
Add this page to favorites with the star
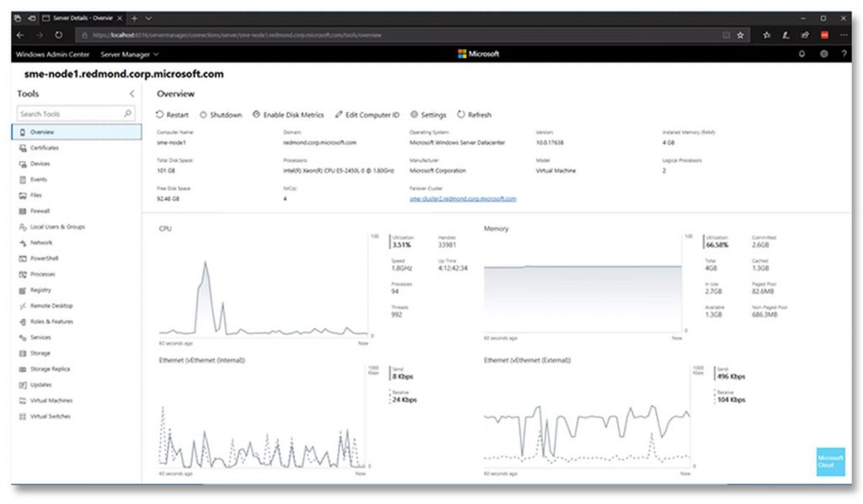(740, 35)
